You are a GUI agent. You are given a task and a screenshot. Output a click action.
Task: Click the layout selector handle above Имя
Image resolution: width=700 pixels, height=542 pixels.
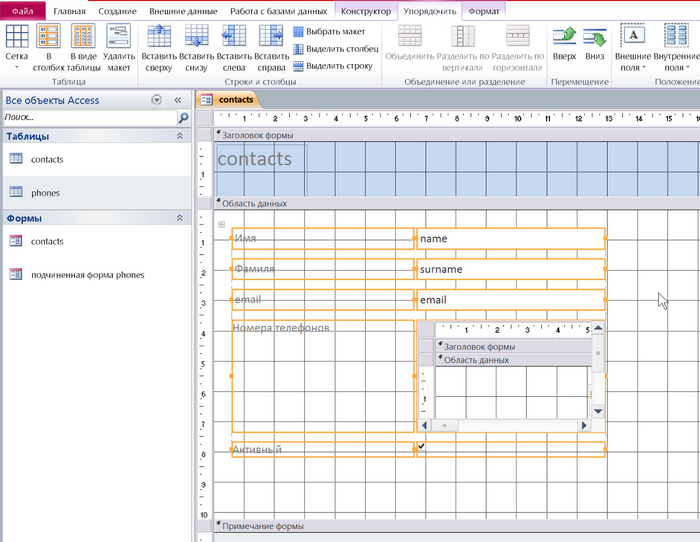[x=221, y=224]
